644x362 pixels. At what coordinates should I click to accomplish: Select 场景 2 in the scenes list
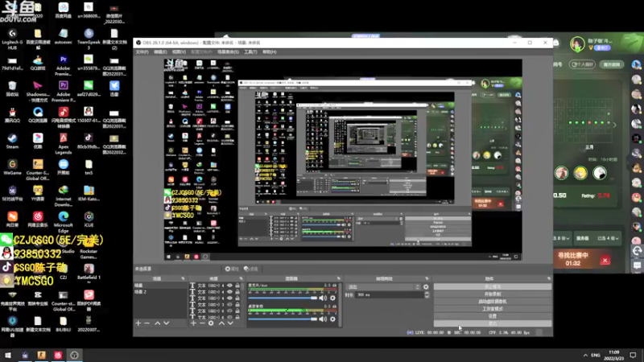(x=160, y=292)
